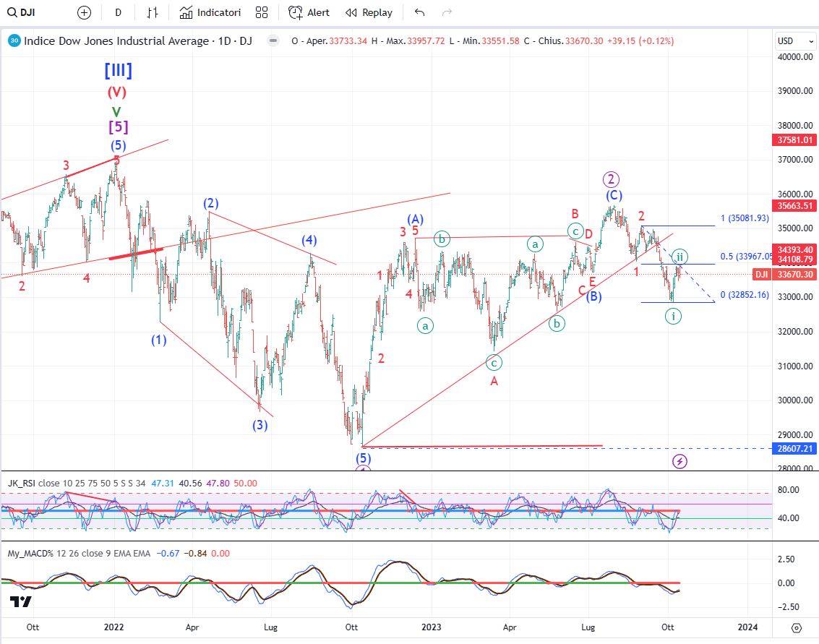Redo last chart action
The image size is (819, 644).
[447, 12]
